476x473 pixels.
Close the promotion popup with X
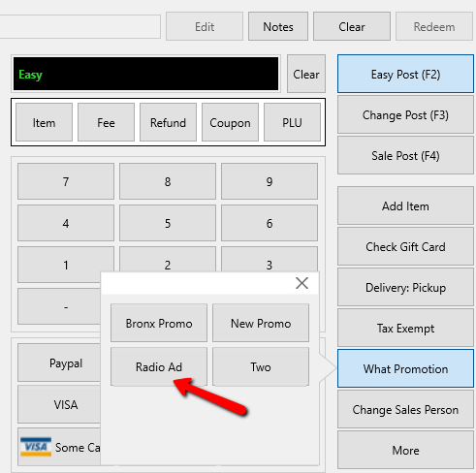[x=301, y=283]
